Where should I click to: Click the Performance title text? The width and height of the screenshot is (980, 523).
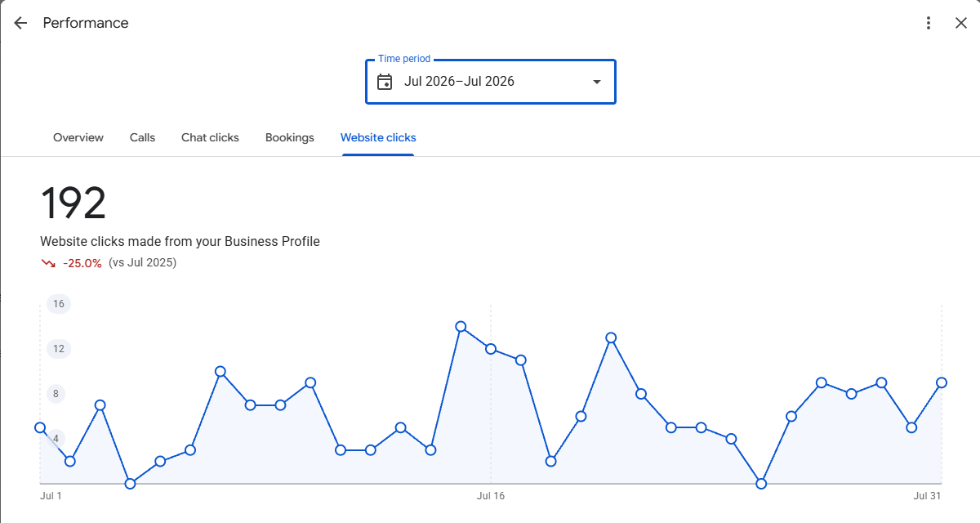[x=86, y=23]
